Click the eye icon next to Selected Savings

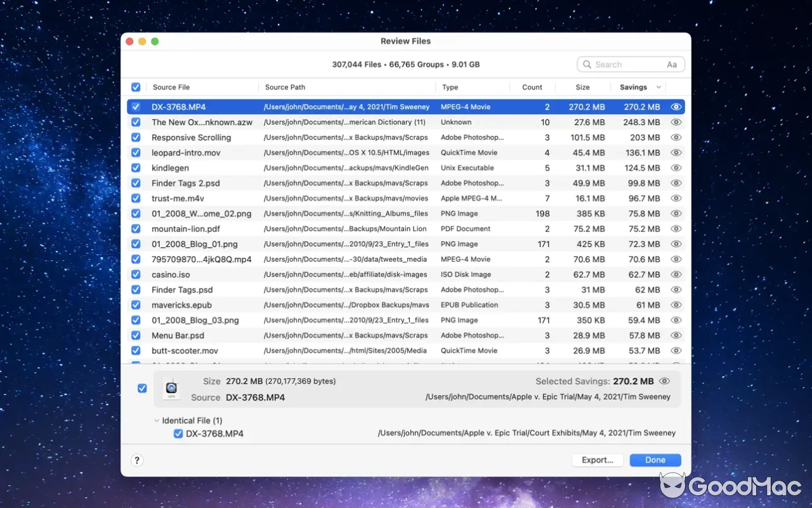click(664, 381)
